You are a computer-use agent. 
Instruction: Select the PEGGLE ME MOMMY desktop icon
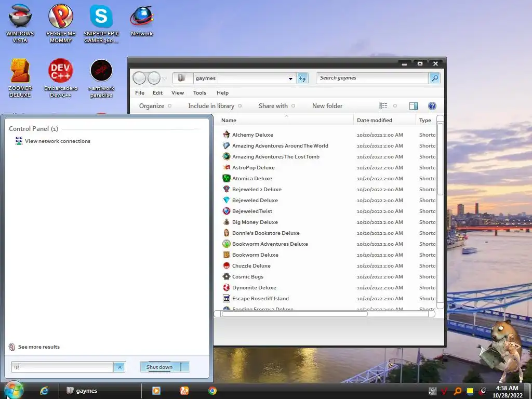61,23
